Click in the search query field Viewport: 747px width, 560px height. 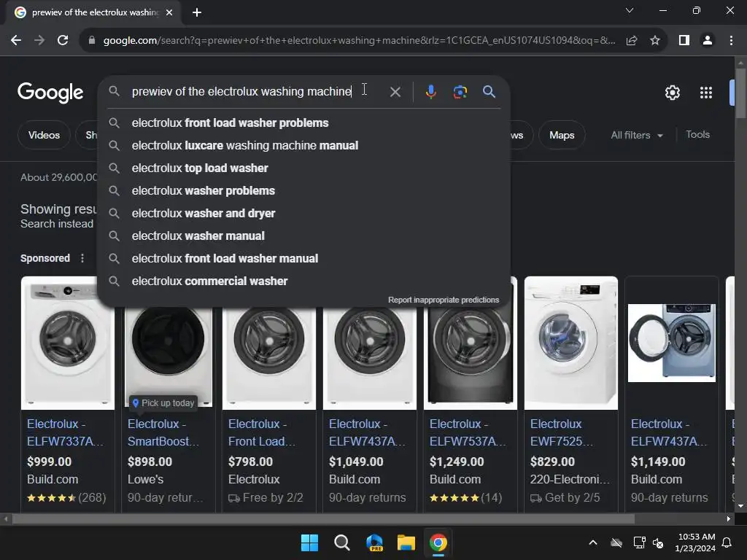241,91
